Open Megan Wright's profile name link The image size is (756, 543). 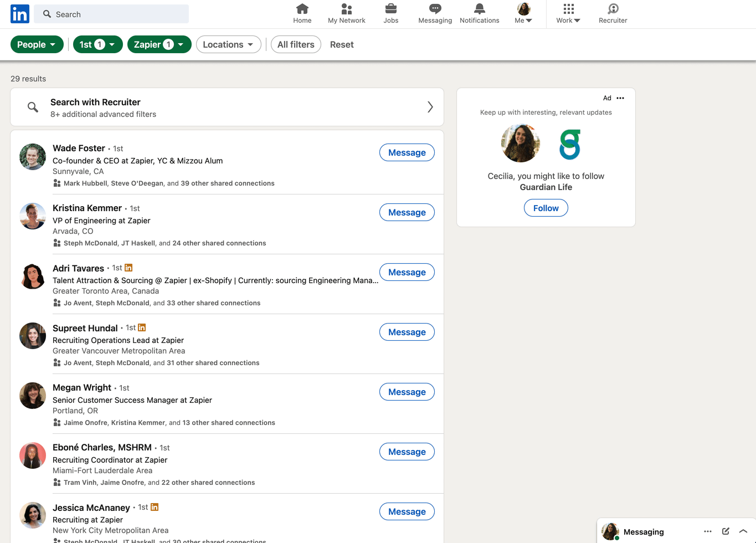tap(82, 387)
